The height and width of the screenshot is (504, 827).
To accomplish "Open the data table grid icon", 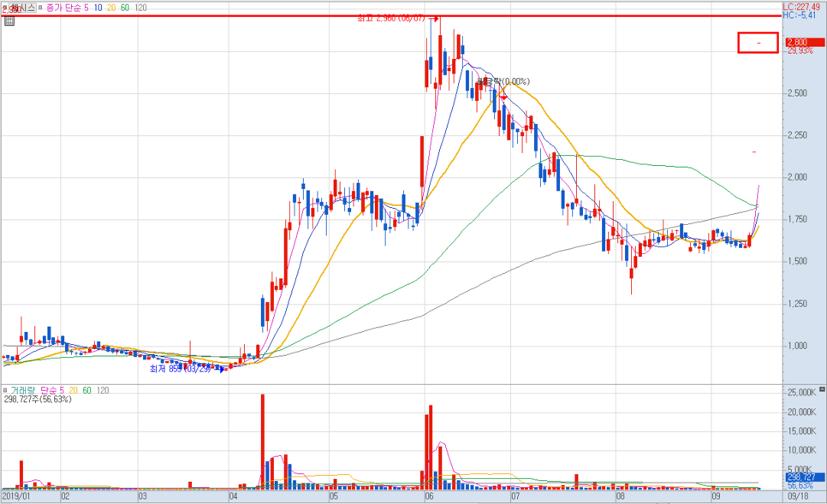I will [x=9, y=21].
